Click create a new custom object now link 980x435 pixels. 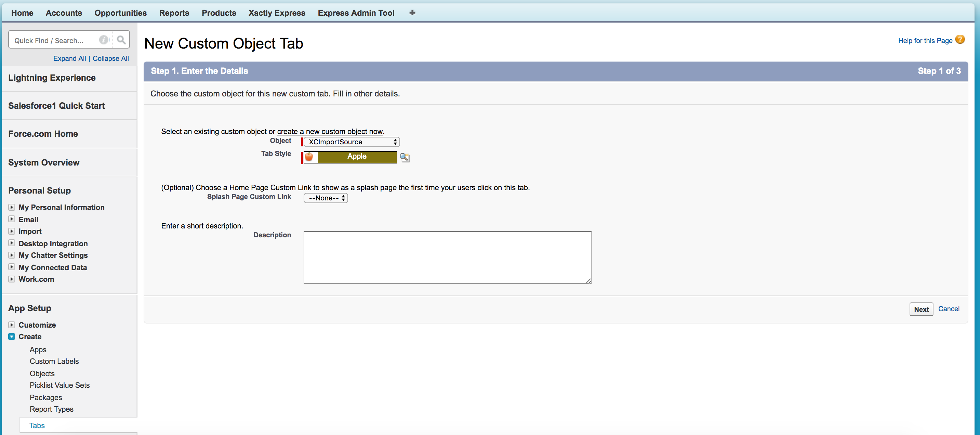330,131
